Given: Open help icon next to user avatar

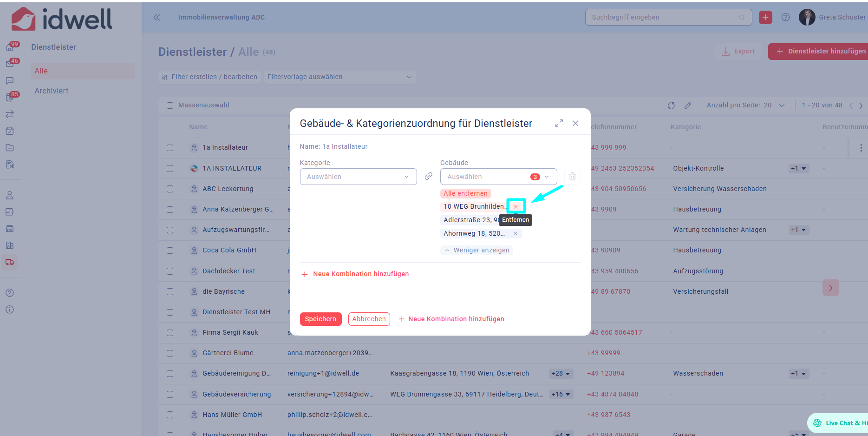Looking at the screenshot, I should click(x=786, y=17).
